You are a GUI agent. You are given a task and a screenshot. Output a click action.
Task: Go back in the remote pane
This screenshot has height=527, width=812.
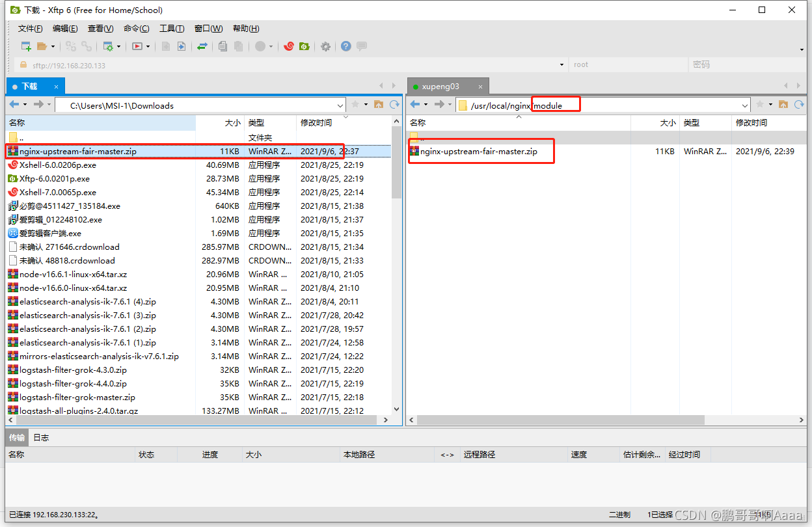[x=415, y=104]
